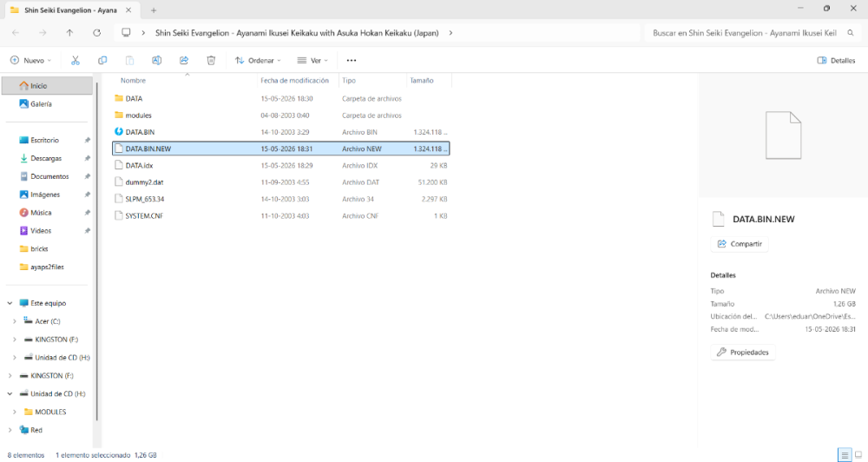
Task: Click the Share icon in toolbar
Action: click(184, 61)
